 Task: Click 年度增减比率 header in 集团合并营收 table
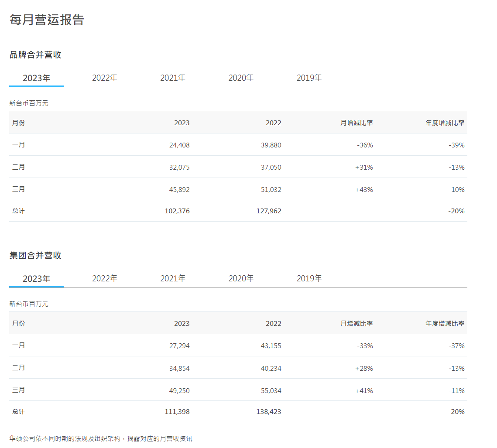click(x=445, y=324)
